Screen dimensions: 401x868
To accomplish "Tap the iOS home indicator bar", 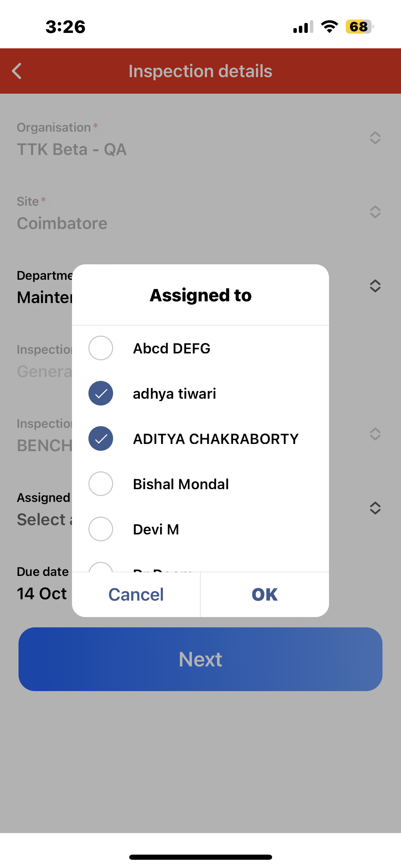I will click(x=200, y=857).
